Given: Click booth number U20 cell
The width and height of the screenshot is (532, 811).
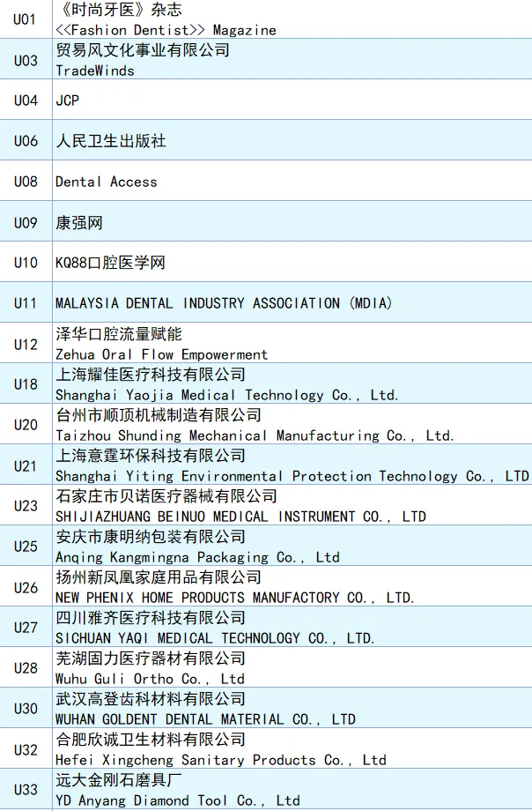Looking at the screenshot, I should 26,425.
